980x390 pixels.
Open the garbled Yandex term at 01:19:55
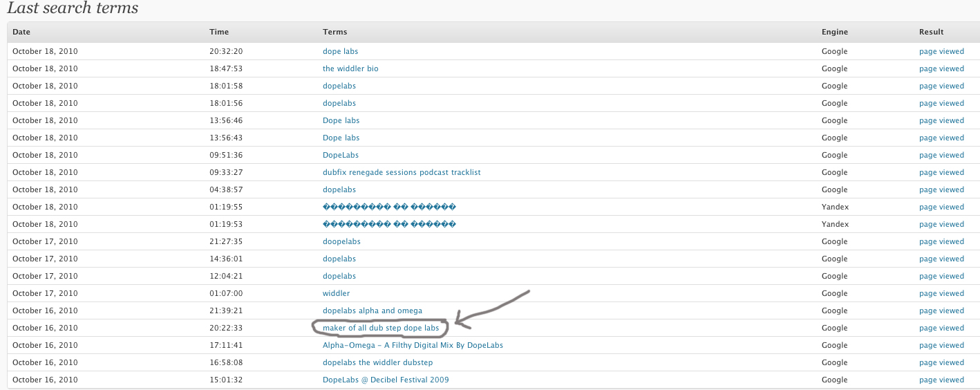click(x=389, y=207)
